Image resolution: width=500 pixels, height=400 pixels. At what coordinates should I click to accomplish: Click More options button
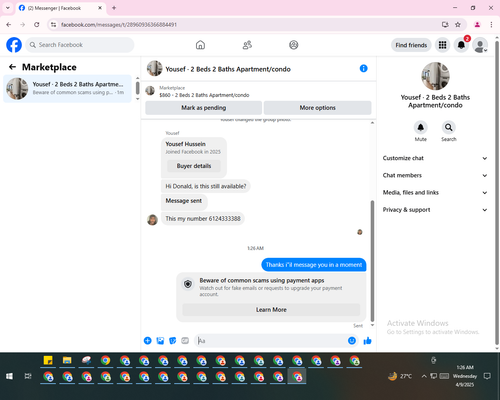click(317, 108)
